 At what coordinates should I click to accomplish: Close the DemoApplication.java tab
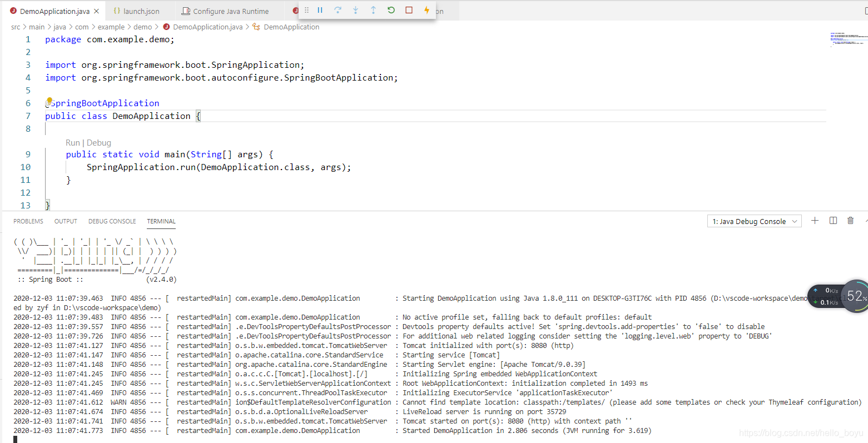(97, 11)
